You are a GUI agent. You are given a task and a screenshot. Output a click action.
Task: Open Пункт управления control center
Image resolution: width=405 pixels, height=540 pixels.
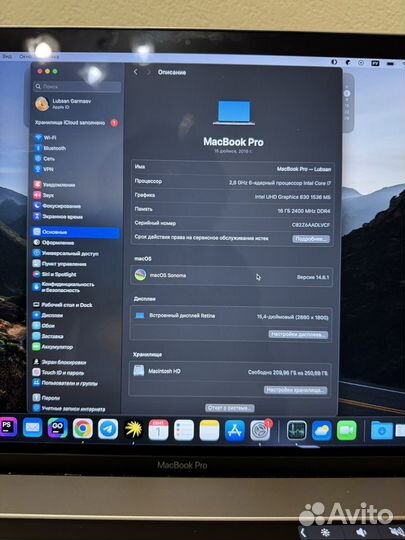(x=60, y=264)
